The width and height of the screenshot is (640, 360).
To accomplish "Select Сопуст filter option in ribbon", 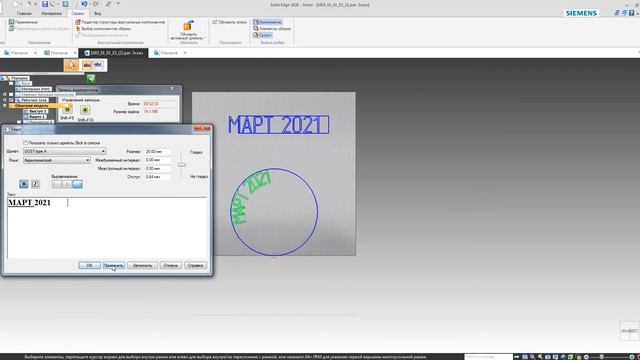I will [262, 35].
